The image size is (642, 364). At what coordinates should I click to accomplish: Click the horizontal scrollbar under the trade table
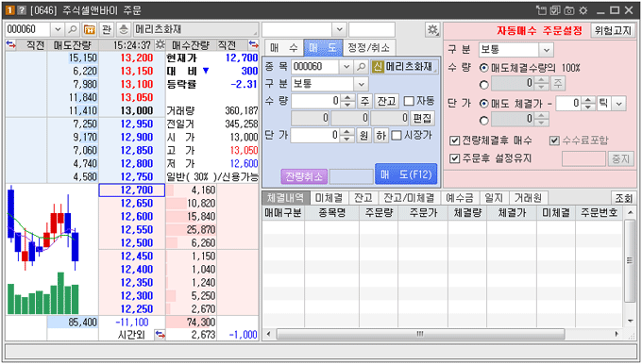(420, 334)
